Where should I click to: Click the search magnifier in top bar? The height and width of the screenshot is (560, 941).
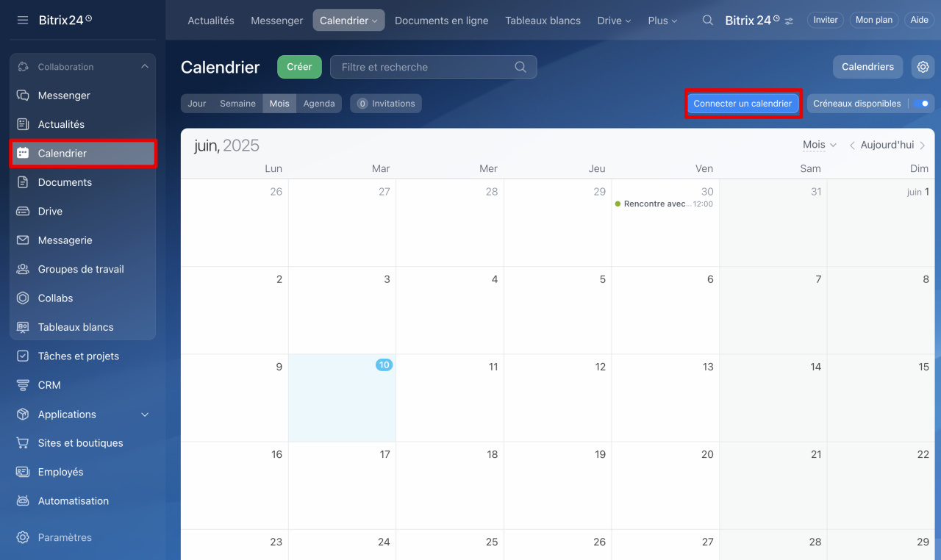coord(708,21)
